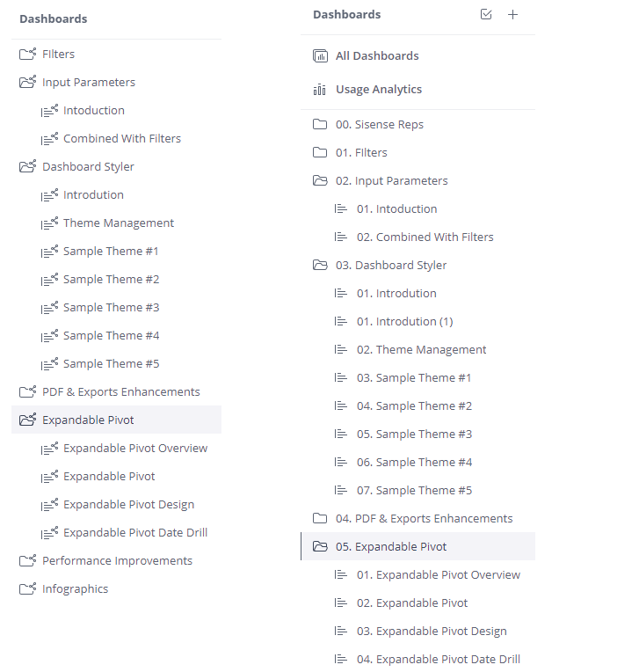Screen dimensions: 639x672
Task: Open the Combined With Filters dashboard on left
Action: point(121,138)
